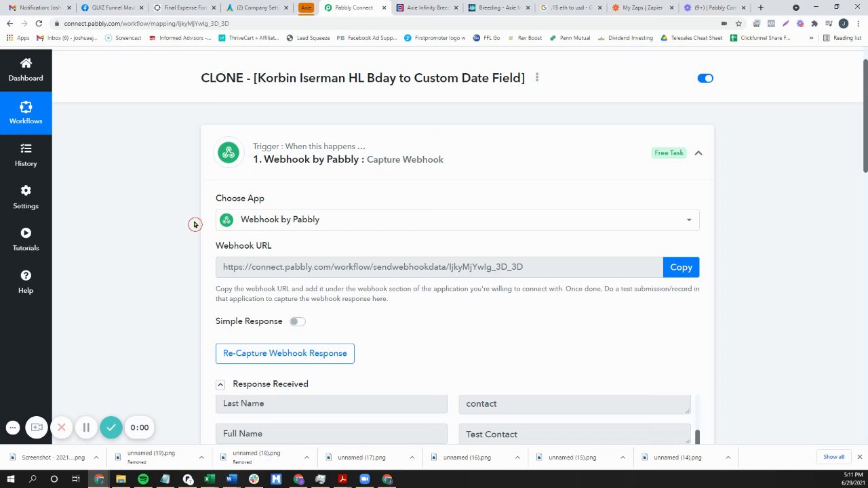Pause the screen recording

86,428
